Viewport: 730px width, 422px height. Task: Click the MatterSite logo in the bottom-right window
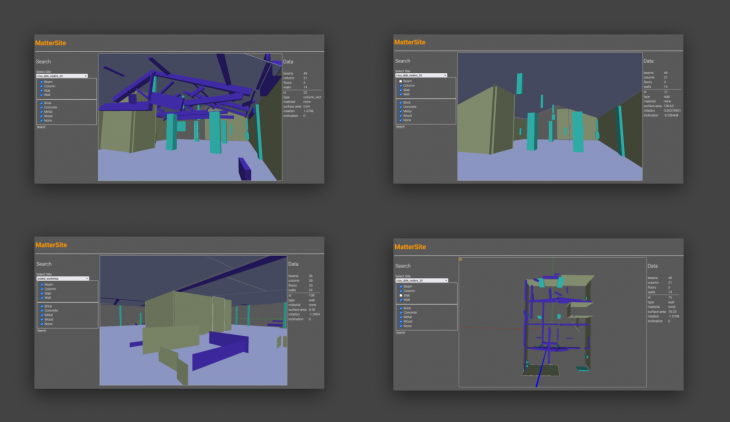(411, 246)
